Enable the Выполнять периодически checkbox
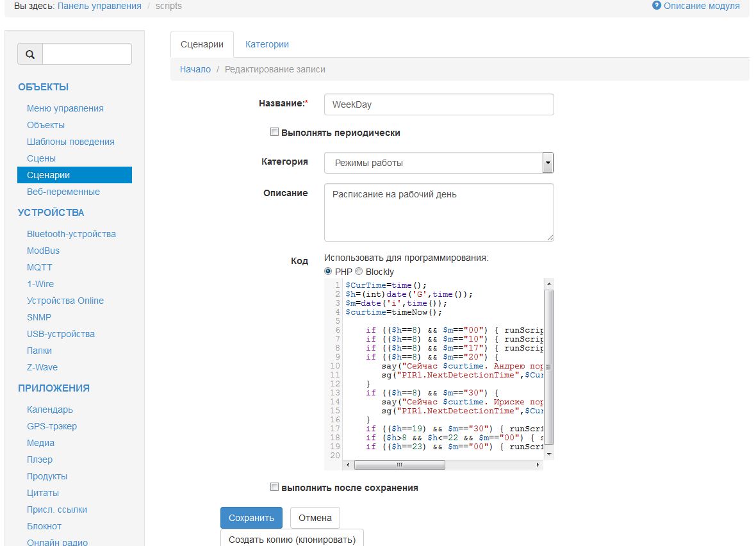 click(274, 133)
